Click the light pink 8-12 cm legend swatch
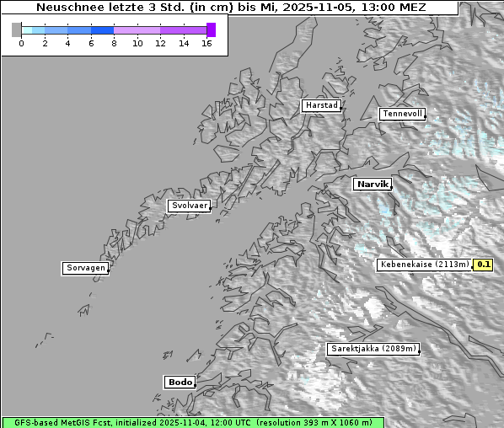The height and width of the screenshot is (428, 504). 137,30
